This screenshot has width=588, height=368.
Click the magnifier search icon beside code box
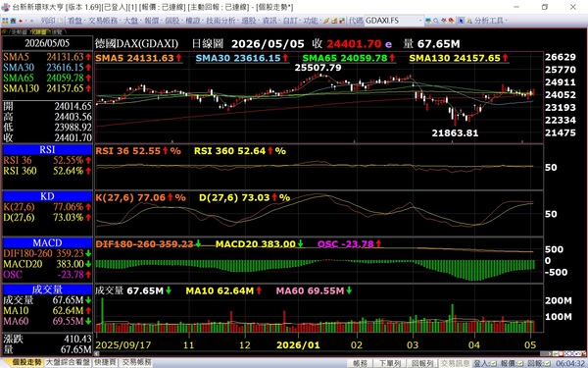[436, 21]
